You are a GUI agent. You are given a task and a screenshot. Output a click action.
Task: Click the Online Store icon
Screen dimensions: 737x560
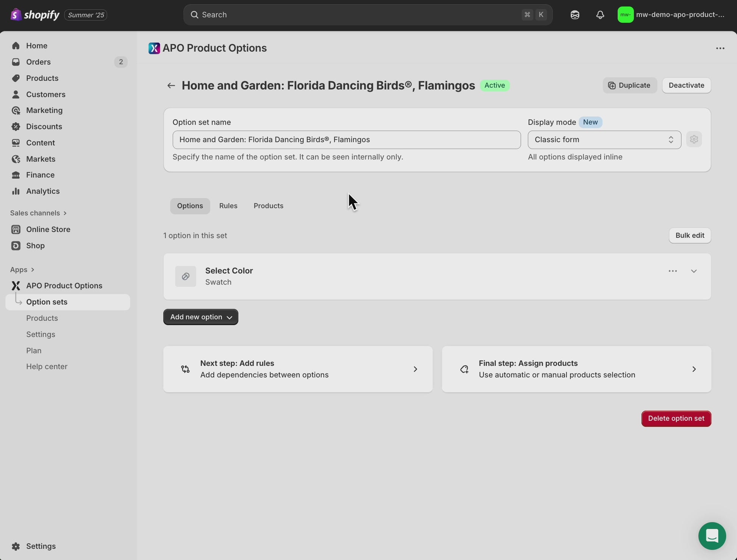tap(16, 230)
